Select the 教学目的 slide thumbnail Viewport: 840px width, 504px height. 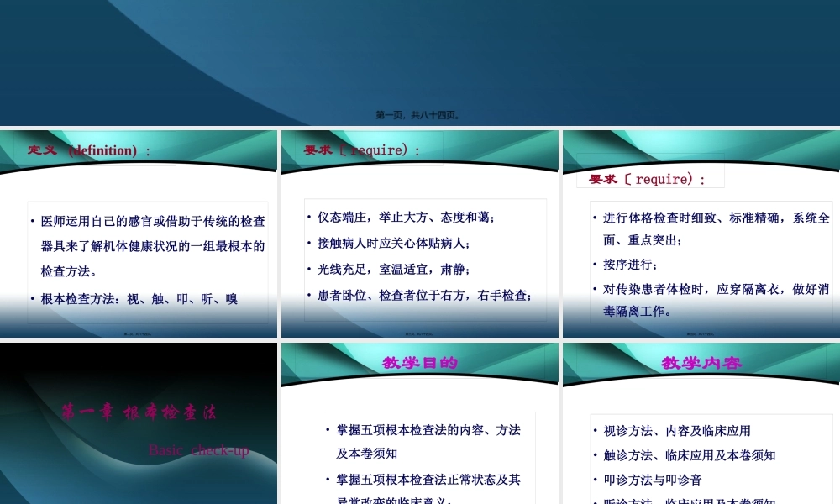coord(418,420)
